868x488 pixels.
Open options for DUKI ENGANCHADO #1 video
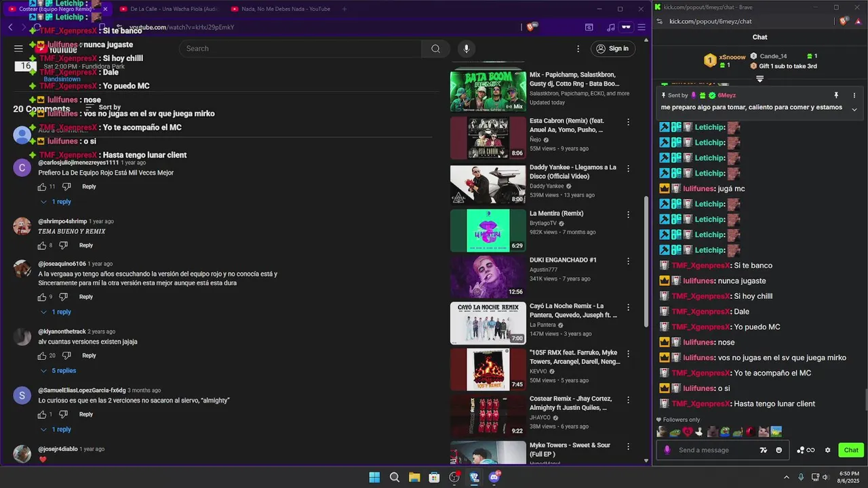coord(629,261)
